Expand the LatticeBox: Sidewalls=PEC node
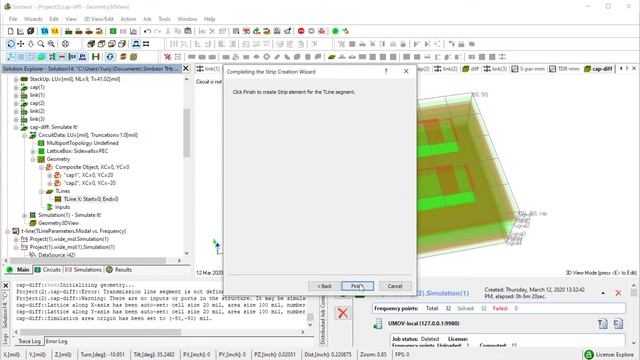Screen dimensions: 640x360 pos(33,151)
